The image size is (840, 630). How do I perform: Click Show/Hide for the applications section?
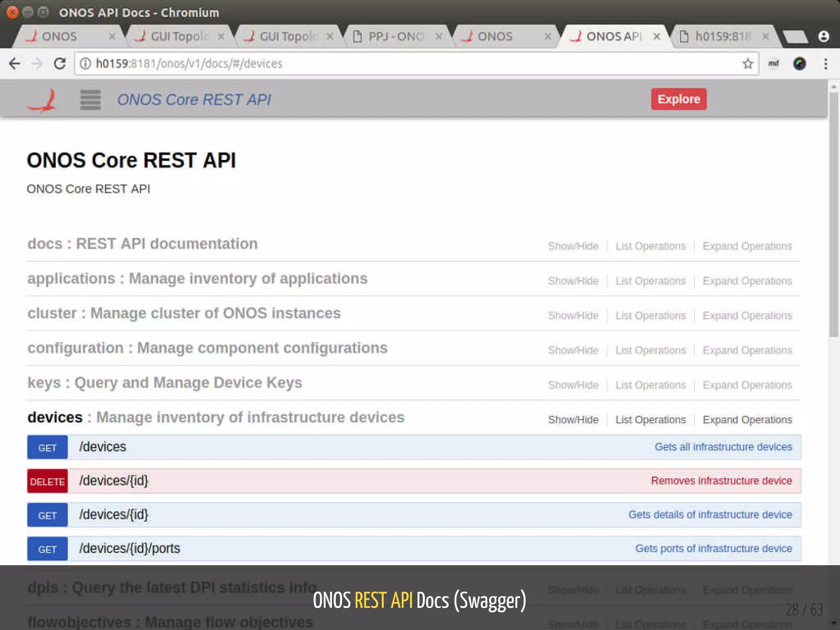pyautogui.click(x=573, y=281)
